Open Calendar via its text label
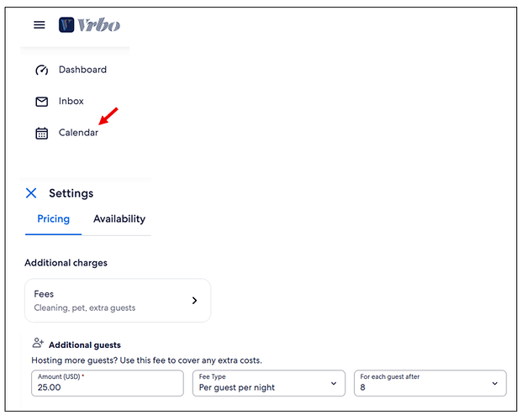This screenshot has height=420, width=522. coord(78,133)
